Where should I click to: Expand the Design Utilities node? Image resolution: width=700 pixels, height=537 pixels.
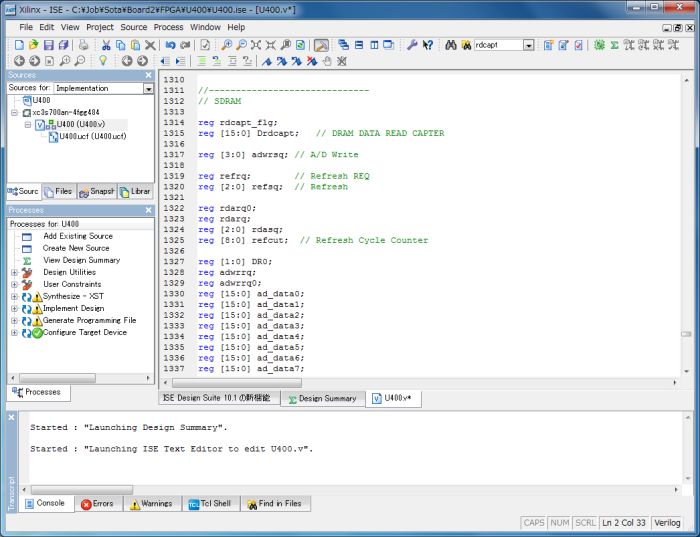coord(14,272)
